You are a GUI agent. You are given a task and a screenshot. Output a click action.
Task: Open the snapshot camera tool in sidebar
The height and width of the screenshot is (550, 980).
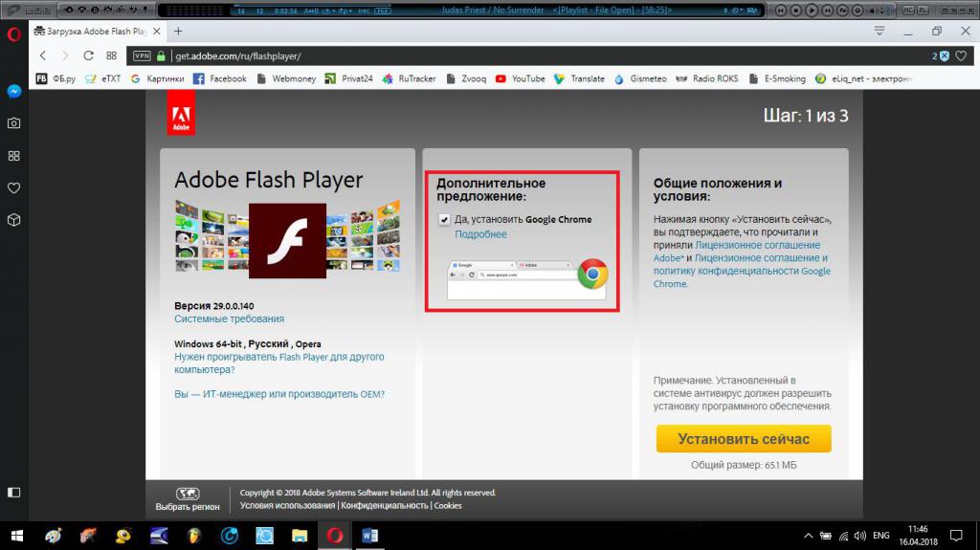coord(13,123)
